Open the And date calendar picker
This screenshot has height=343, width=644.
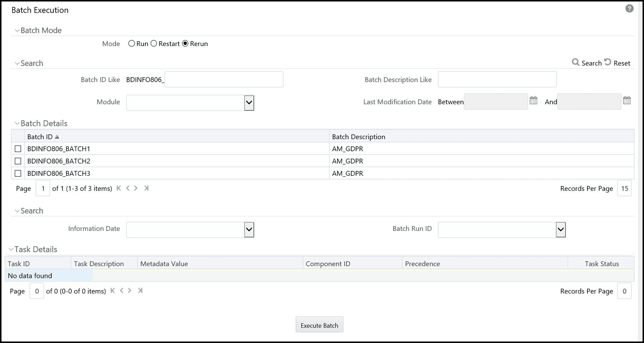pos(627,101)
